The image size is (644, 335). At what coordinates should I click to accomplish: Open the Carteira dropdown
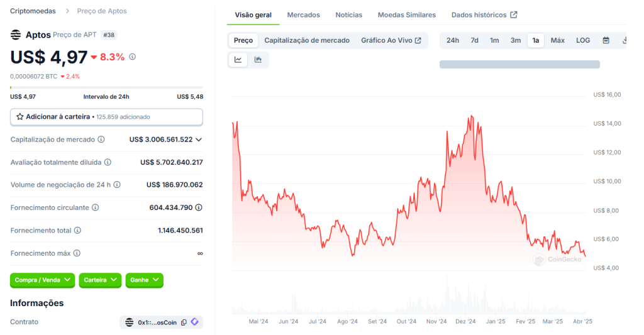click(100, 280)
